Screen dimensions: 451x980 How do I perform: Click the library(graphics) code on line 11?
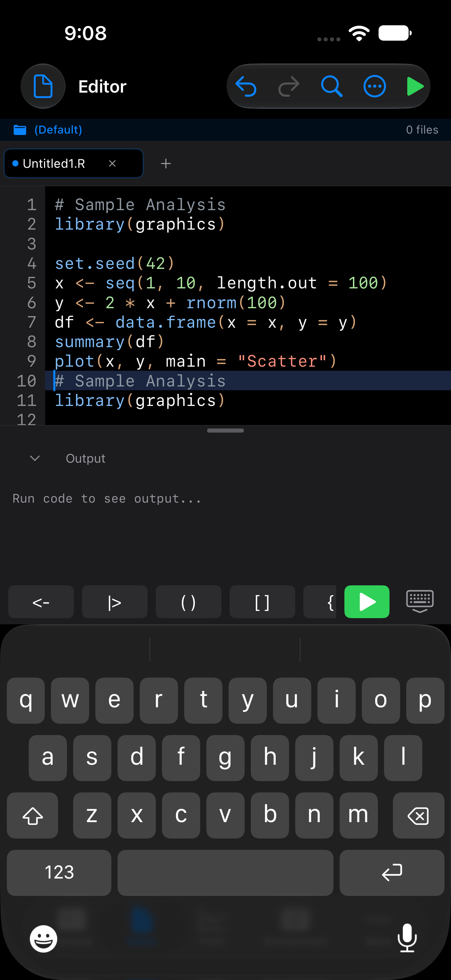pyautogui.click(x=140, y=400)
